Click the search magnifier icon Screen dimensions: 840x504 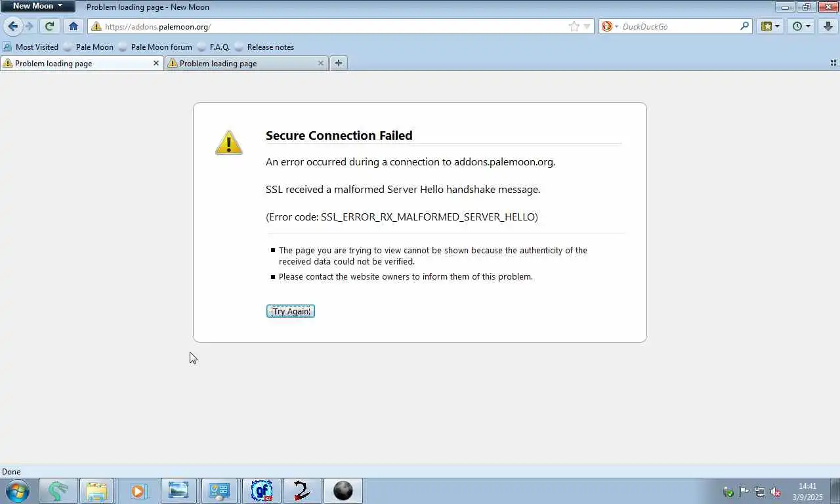click(x=744, y=27)
